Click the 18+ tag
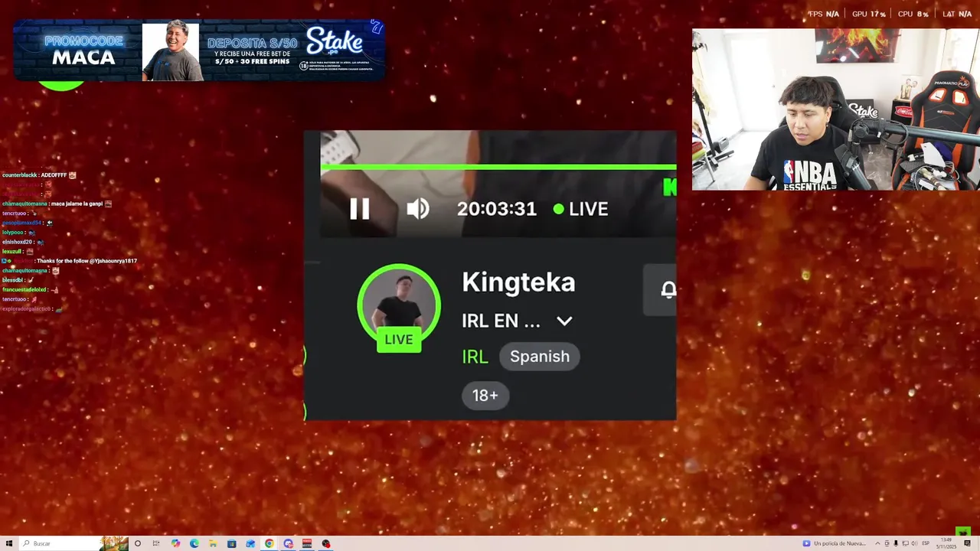980x551 pixels. [485, 395]
